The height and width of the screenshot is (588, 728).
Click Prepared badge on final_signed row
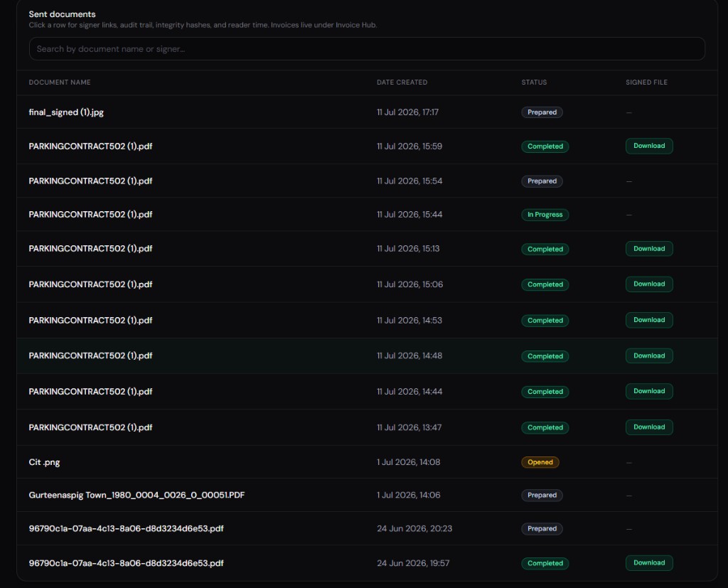(x=542, y=112)
